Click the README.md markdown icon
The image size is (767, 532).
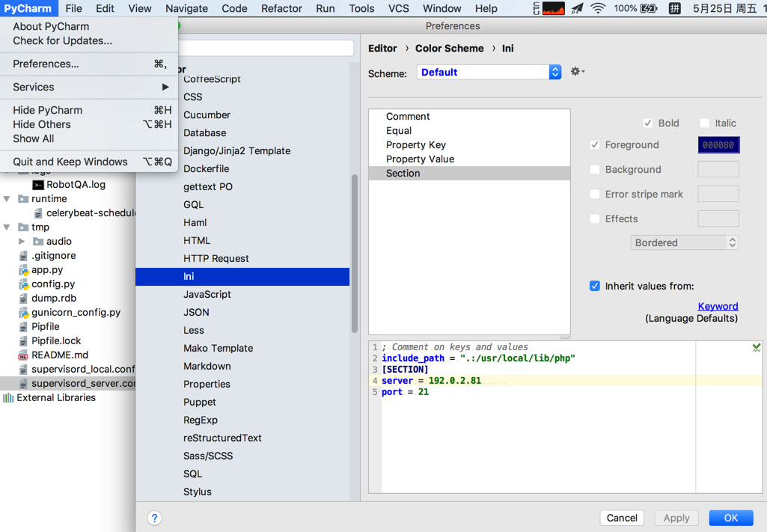(x=23, y=355)
